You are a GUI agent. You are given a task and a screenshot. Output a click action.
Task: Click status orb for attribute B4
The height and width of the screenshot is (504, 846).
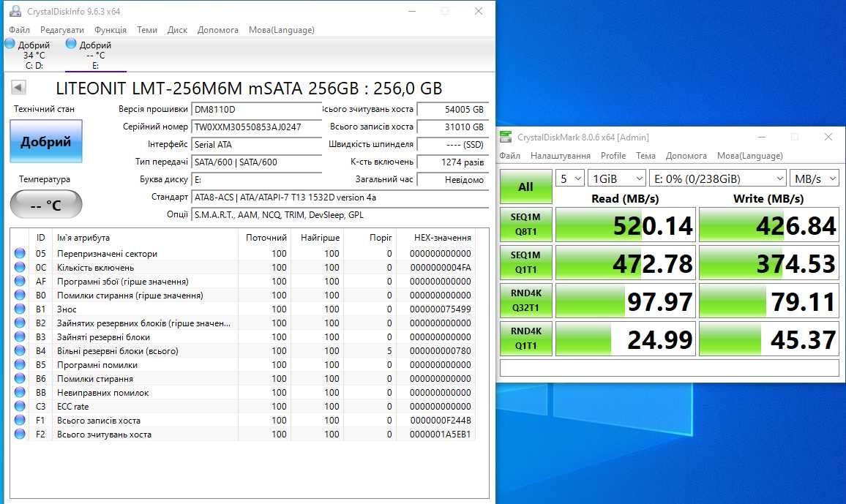pyautogui.click(x=20, y=351)
